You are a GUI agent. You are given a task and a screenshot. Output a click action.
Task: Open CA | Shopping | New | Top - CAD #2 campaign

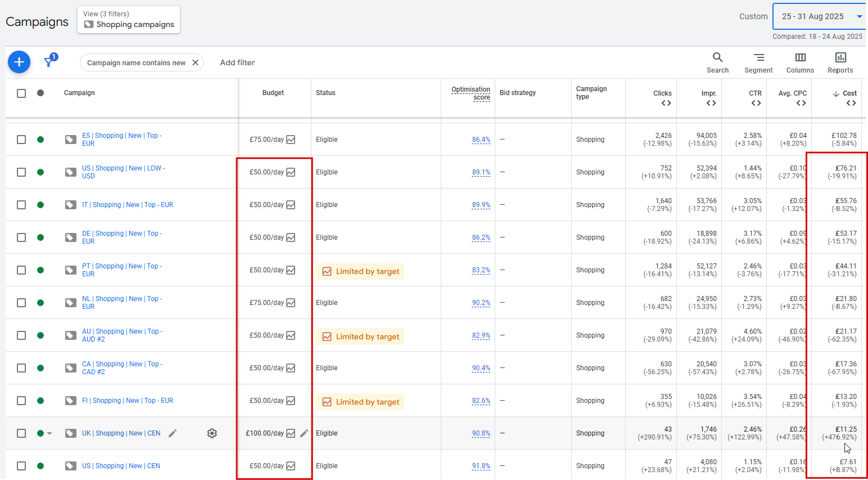[x=122, y=368]
